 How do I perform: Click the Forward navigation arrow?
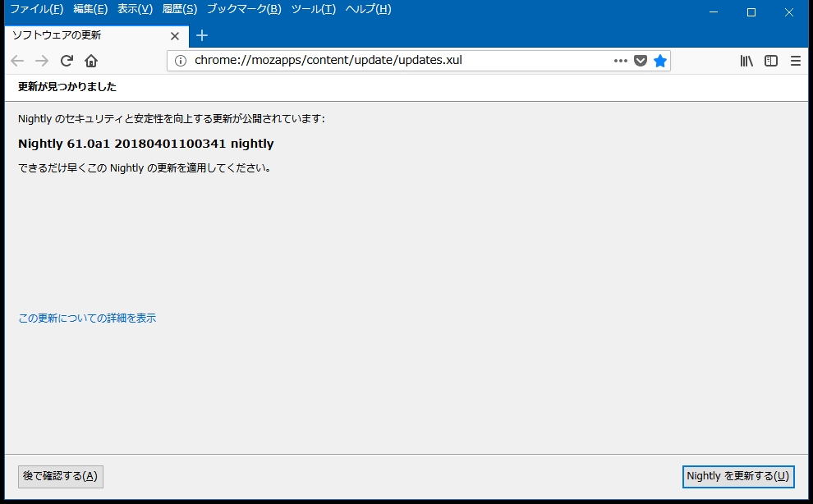click(x=42, y=61)
